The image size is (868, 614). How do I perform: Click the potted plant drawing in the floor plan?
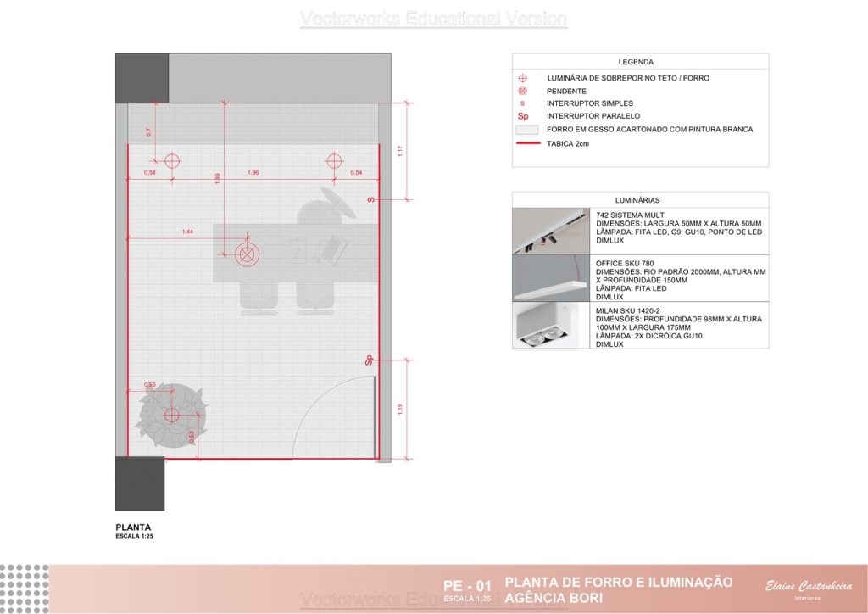coord(170,416)
